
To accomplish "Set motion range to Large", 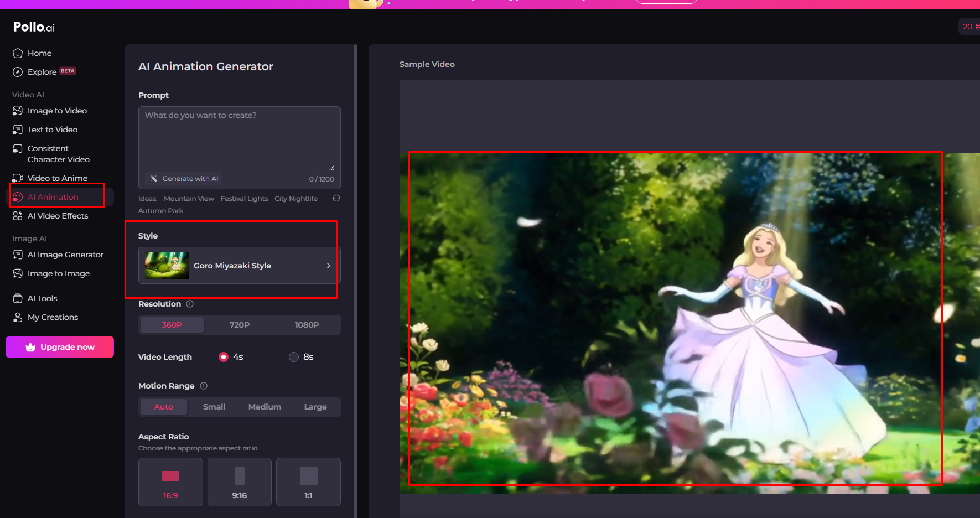I will pyautogui.click(x=315, y=407).
